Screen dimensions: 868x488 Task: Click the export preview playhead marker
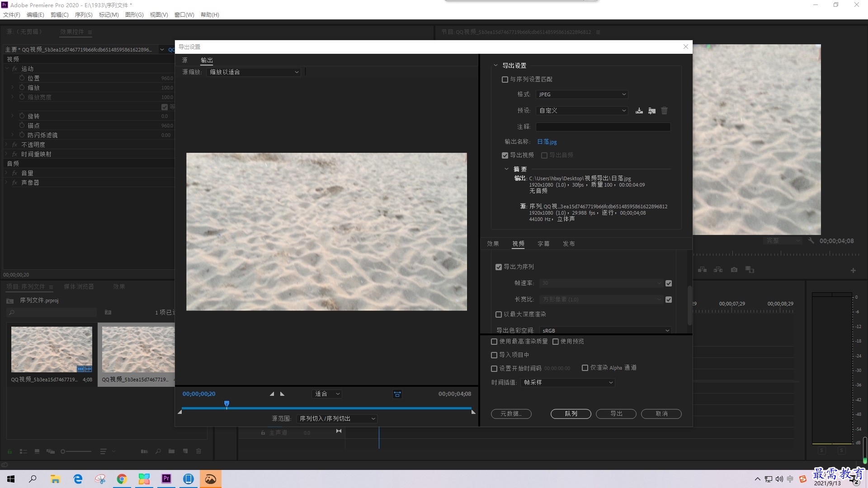tap(226, 404)
